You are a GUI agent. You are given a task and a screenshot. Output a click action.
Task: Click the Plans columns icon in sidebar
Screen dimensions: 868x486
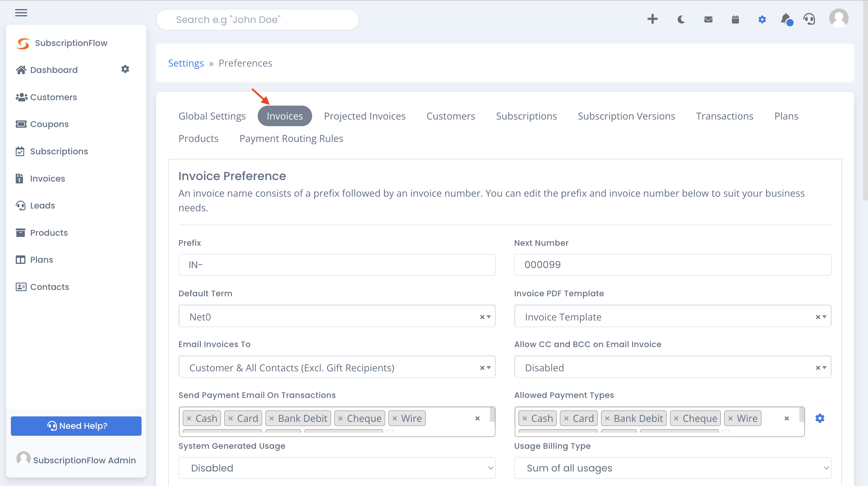tap(21, 260)
